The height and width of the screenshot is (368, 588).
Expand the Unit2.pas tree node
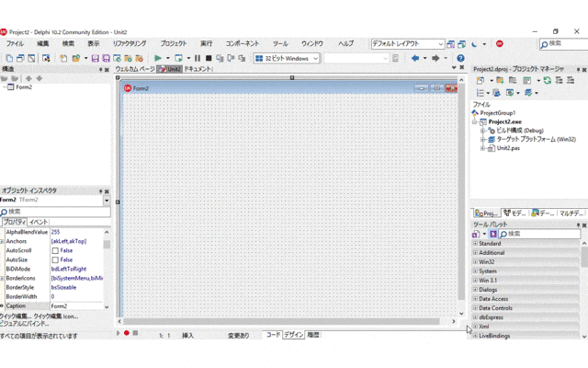pos(483,148)
